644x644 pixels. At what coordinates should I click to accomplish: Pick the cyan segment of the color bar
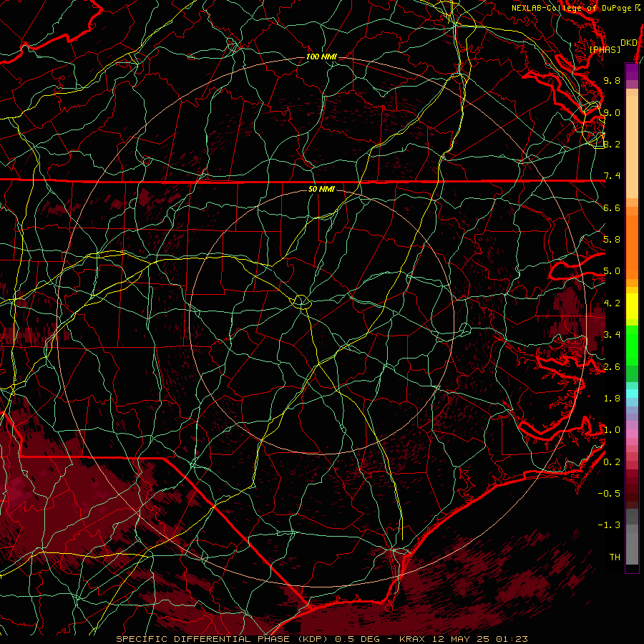click(x=632, y=394)
